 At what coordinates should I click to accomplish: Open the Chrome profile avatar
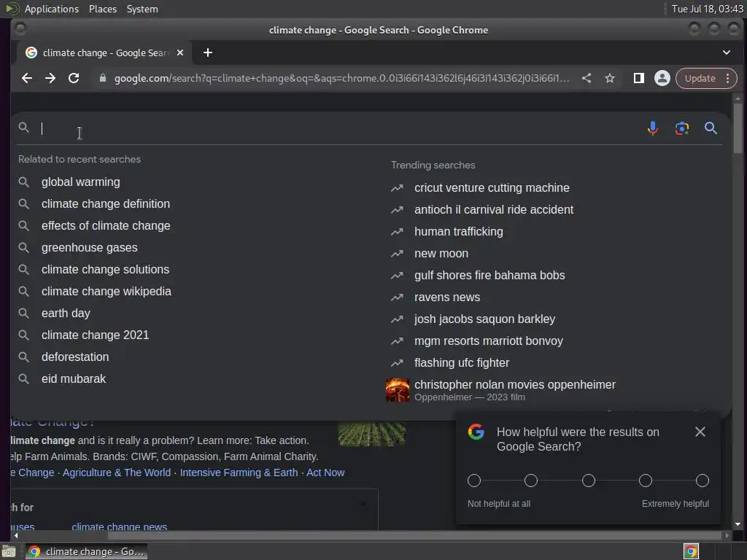[x=662, y=78]
